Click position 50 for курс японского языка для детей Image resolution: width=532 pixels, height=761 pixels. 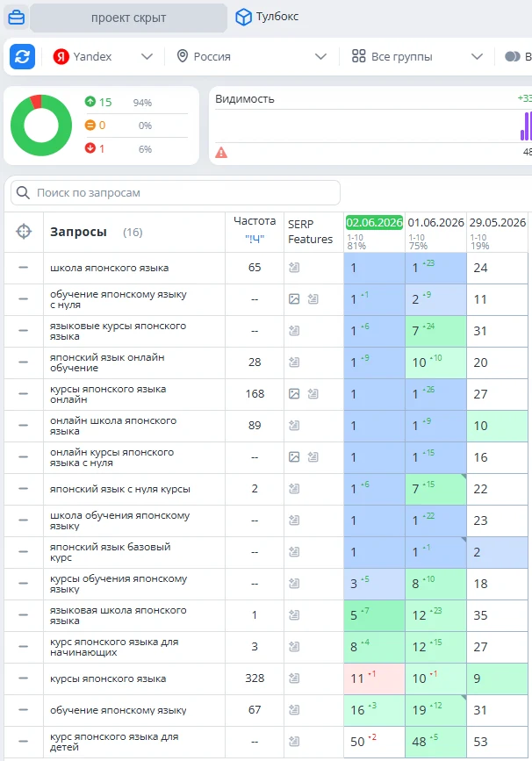pyautogui.click(x=374, y=742)
